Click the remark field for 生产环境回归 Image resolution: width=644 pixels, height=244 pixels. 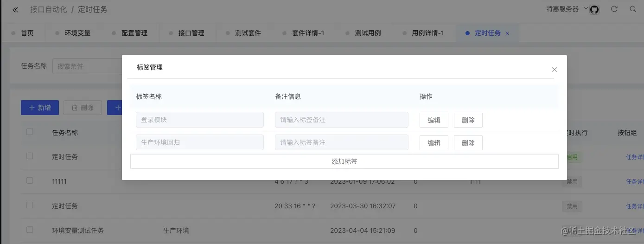(x=342, y=142)
